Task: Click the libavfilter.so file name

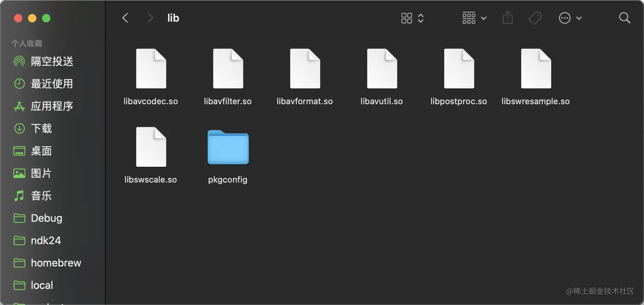Action: 228,102
